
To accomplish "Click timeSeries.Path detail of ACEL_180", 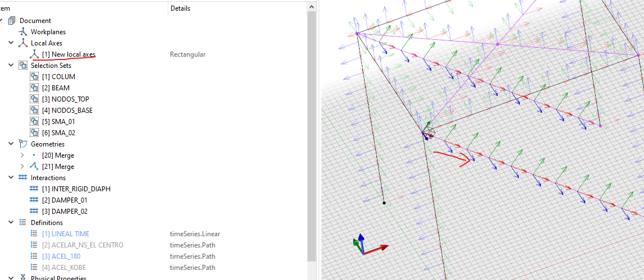I will [x=192, y=256].
